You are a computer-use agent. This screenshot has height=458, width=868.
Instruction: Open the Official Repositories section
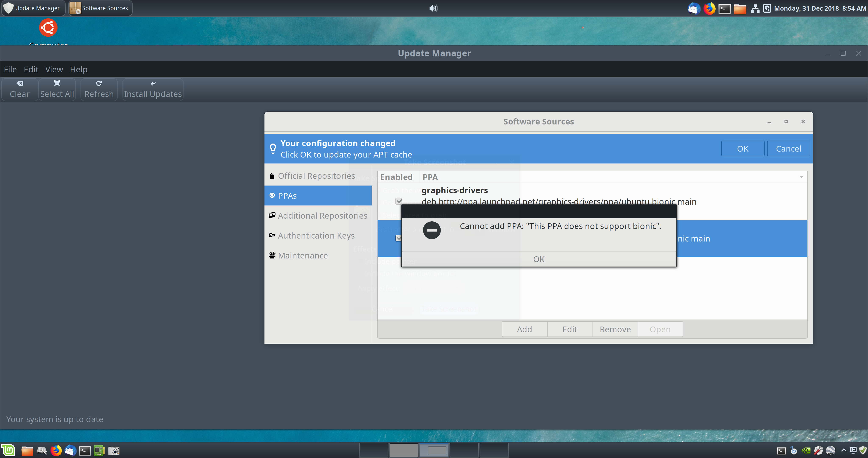(318, 176)
